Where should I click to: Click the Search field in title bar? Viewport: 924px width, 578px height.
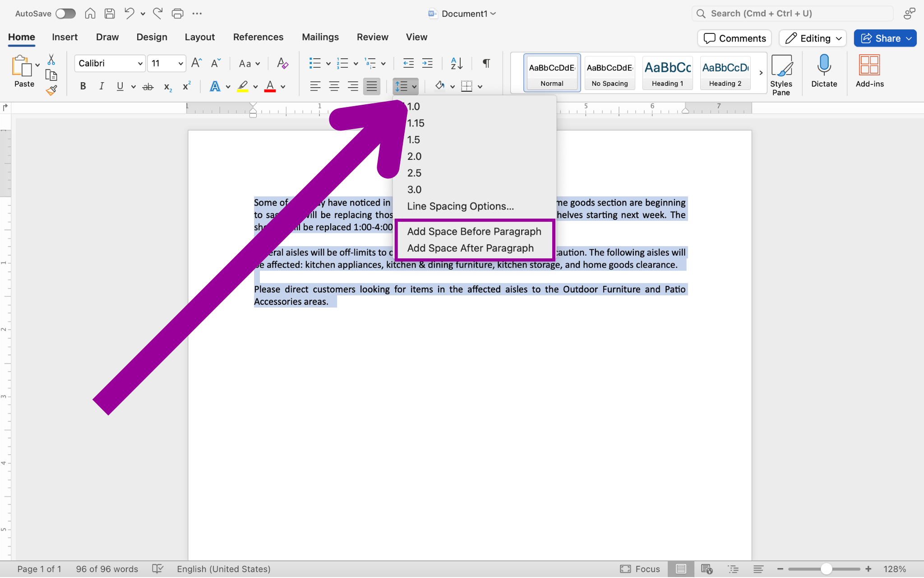point(792,14)
